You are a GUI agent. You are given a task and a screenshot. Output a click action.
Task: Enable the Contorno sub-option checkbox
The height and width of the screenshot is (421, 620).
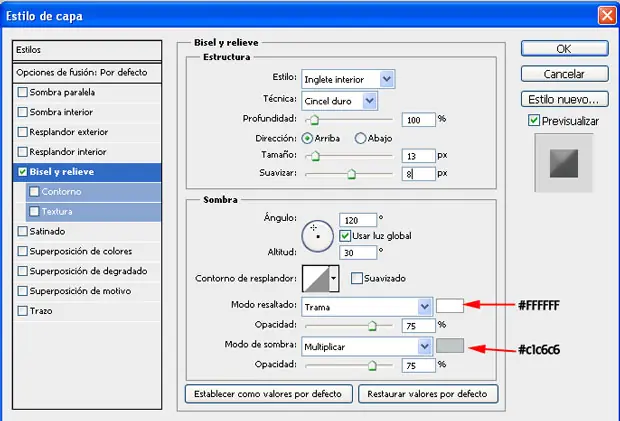coord(34,191)
